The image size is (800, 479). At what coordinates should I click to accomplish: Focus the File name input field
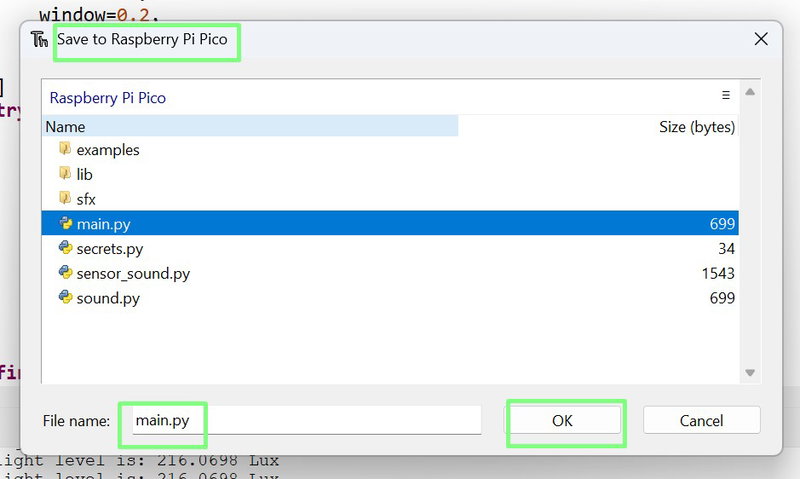307,420
